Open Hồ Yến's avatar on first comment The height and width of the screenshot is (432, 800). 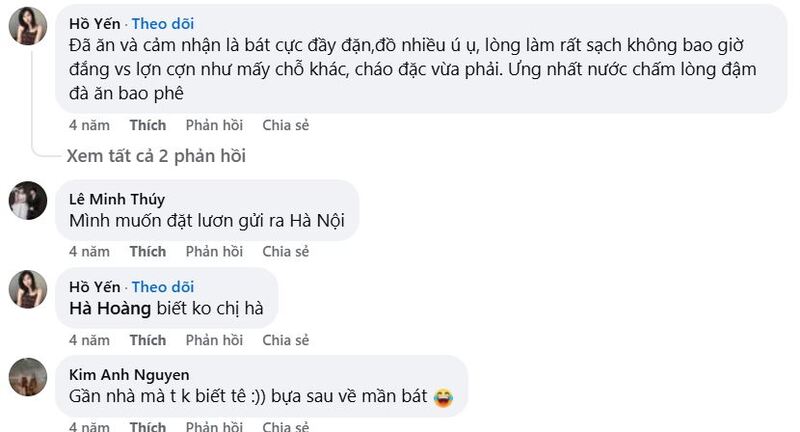[x=27, y=28]
